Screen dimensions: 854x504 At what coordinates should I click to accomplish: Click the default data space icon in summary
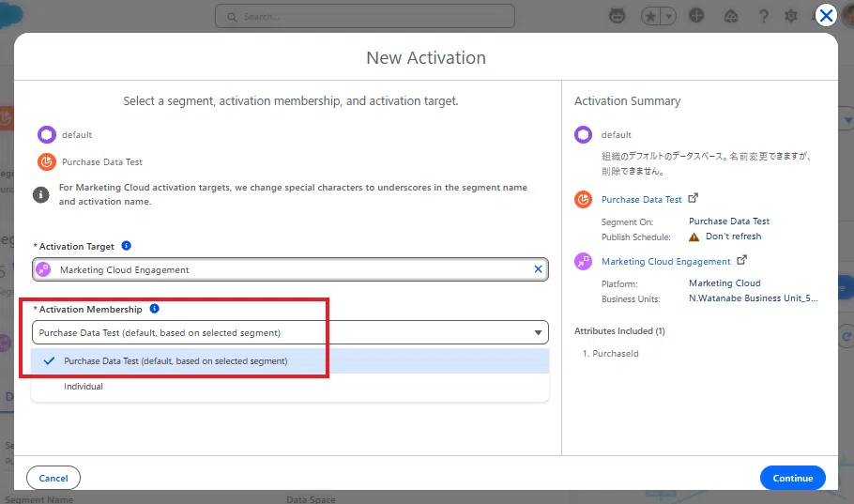pyautogui.click(x=583, y=134)
